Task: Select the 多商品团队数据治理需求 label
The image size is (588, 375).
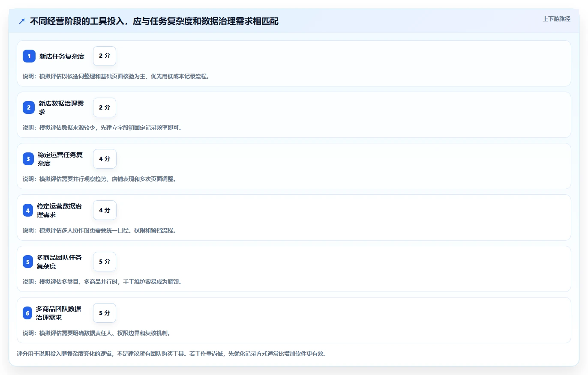Action: [59, 313]
